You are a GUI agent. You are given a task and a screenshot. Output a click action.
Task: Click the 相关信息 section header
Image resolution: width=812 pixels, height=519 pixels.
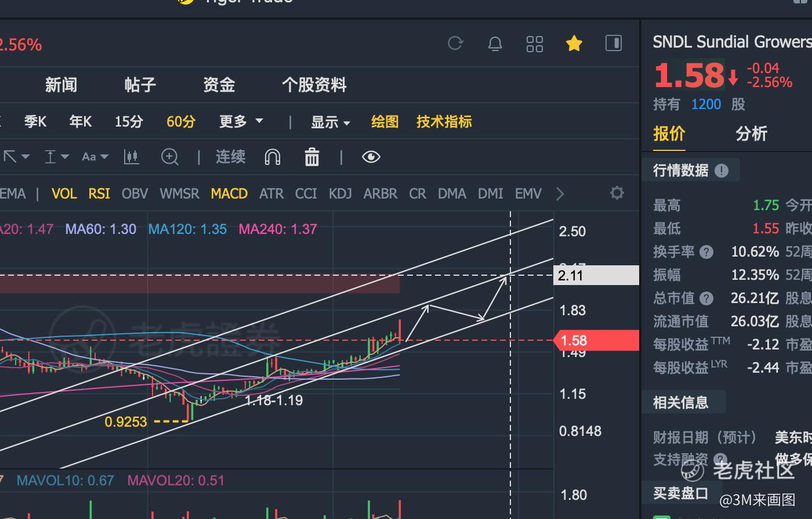tap(681, 402)
